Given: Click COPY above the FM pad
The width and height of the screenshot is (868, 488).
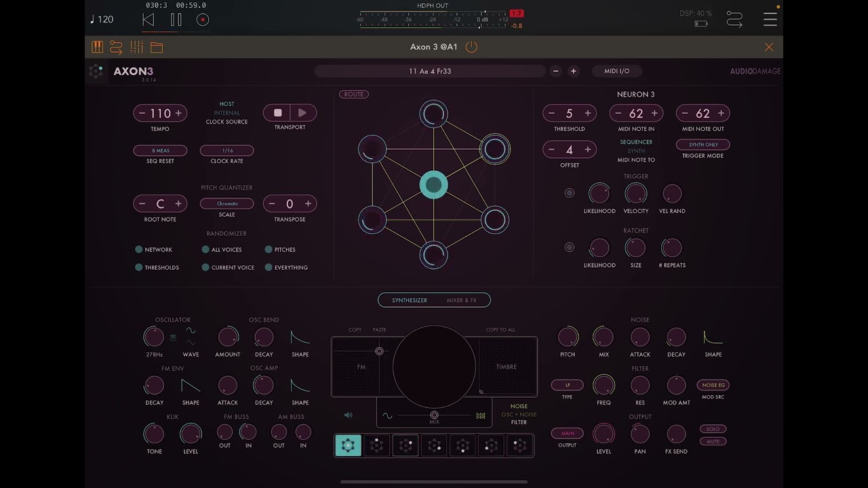Looking at the screenshot, I should pos(355,330).
